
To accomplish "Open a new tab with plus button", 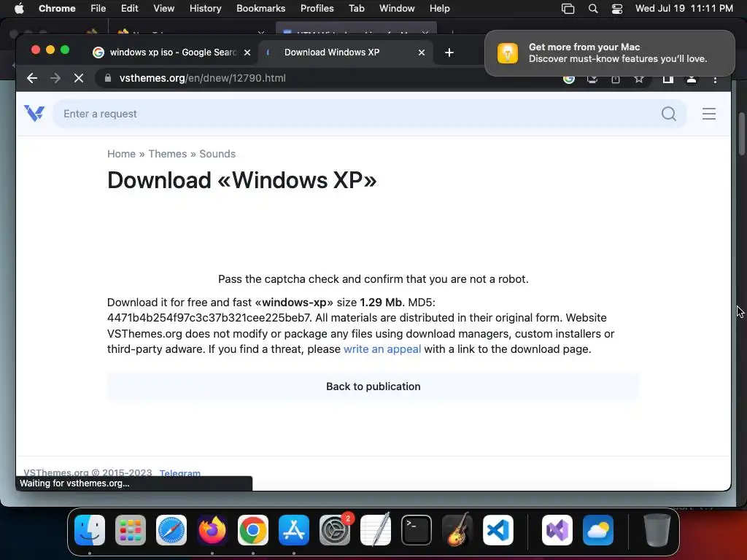I will pyautogui.click(x=449, y=52).
